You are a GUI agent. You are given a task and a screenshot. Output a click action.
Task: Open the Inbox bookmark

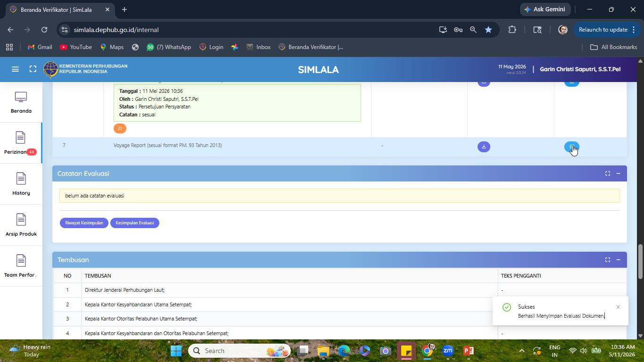click(x=258, y=47)
